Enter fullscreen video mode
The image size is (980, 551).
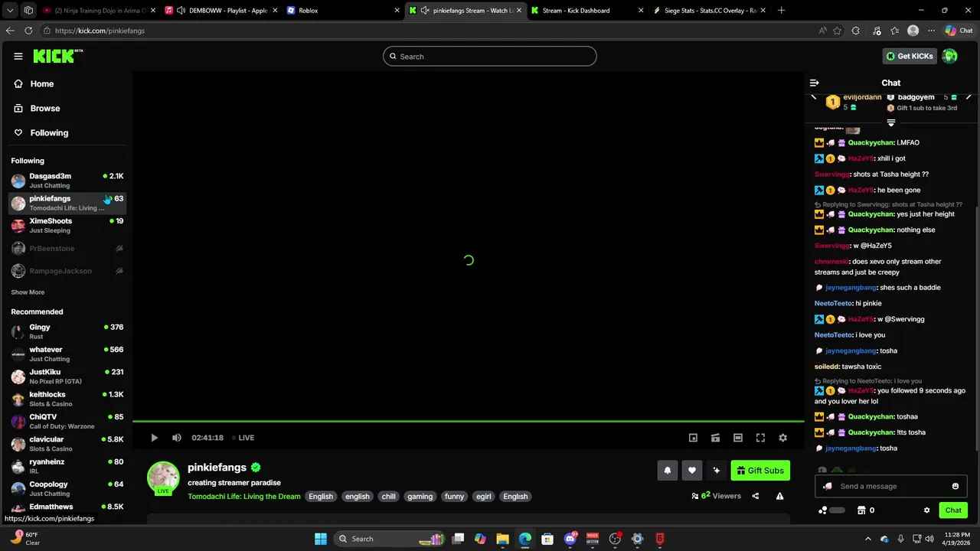(x=760, y=438)
